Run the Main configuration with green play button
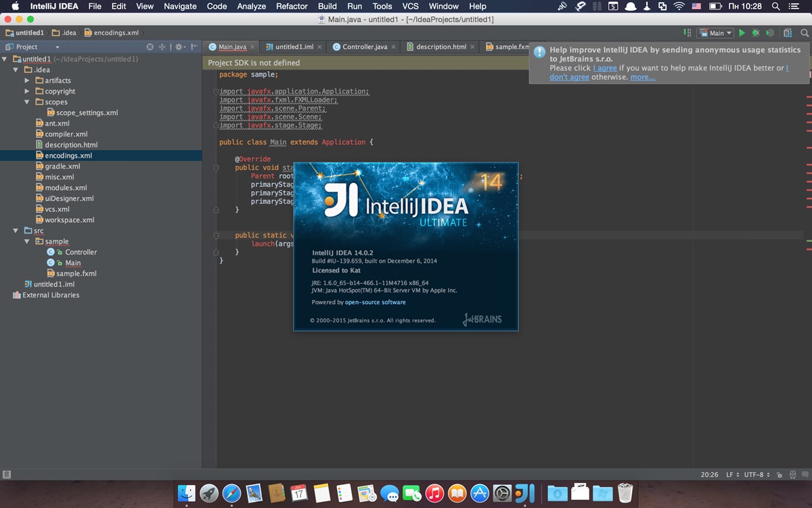The width and height of the screenshot is (812, 508). pos(742,33)
